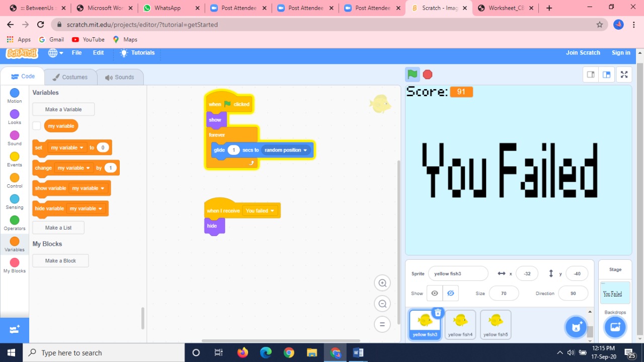Select the Control blocks category
644x362 pixels.
click(x=15, y=180)
